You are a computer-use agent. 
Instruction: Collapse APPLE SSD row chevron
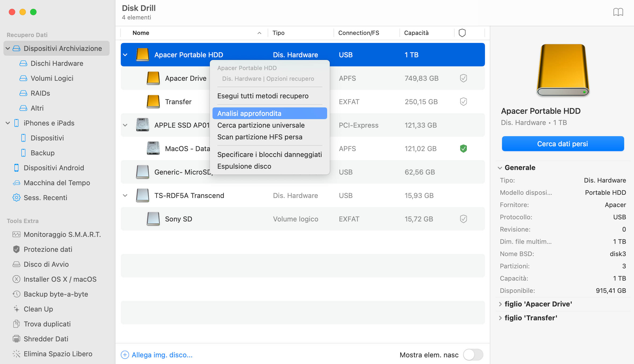(125, 125)
